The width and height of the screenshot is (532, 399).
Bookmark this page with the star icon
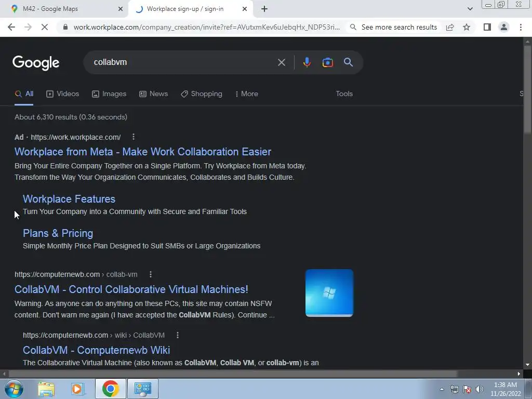point(467,27)
